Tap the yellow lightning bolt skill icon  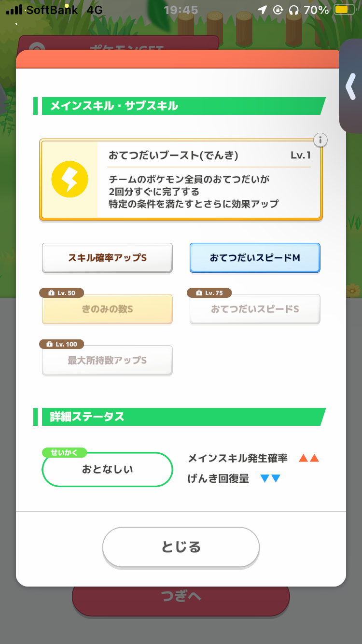(x=70, y=179)
